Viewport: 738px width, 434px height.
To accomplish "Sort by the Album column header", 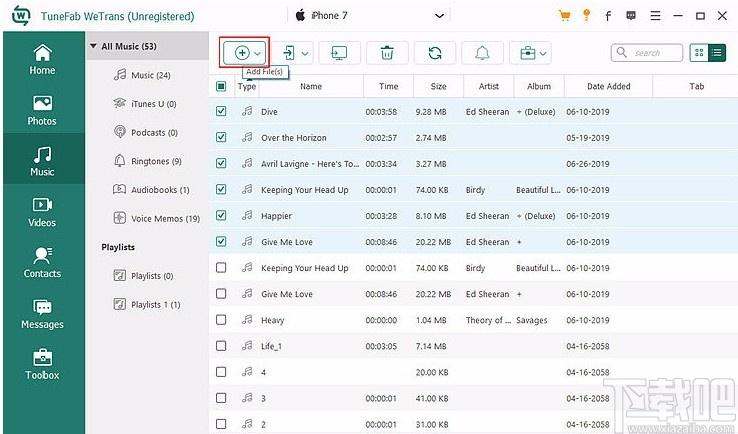I will point(539,86).
